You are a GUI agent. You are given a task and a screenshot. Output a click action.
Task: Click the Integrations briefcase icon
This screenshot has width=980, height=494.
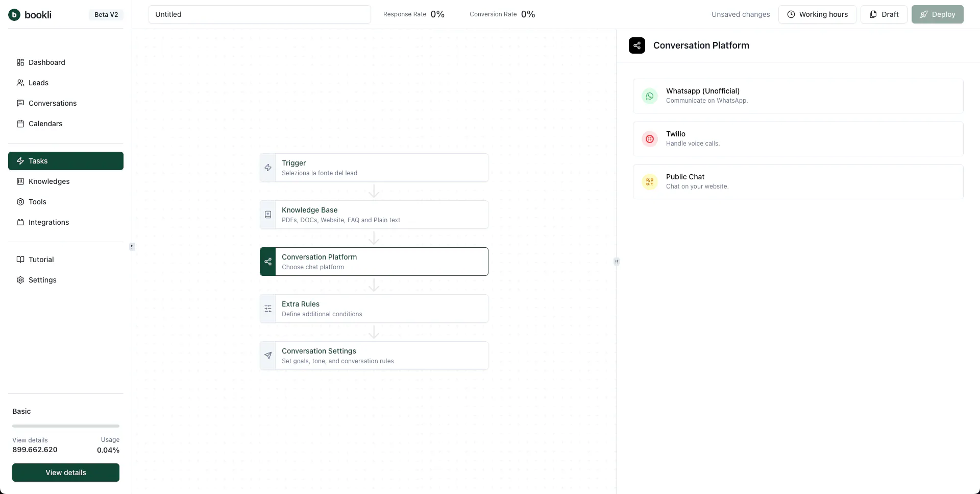[20, 222]
